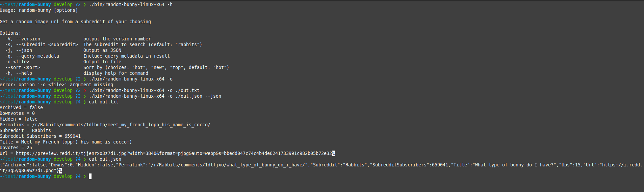The width and height of the screenshot is (644, 192).
Task: Click the '-q, --query-metadata' option text
Action: 32,56
